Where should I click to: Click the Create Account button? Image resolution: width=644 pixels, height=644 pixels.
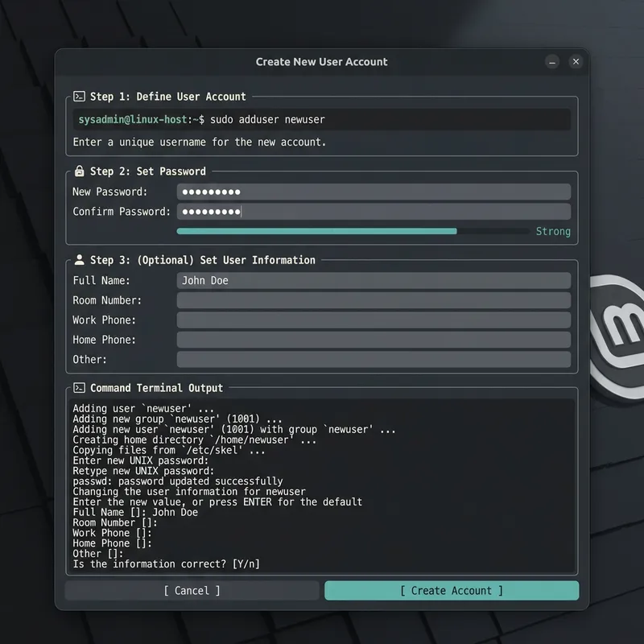pyautogui.click(x=452, y=590)
